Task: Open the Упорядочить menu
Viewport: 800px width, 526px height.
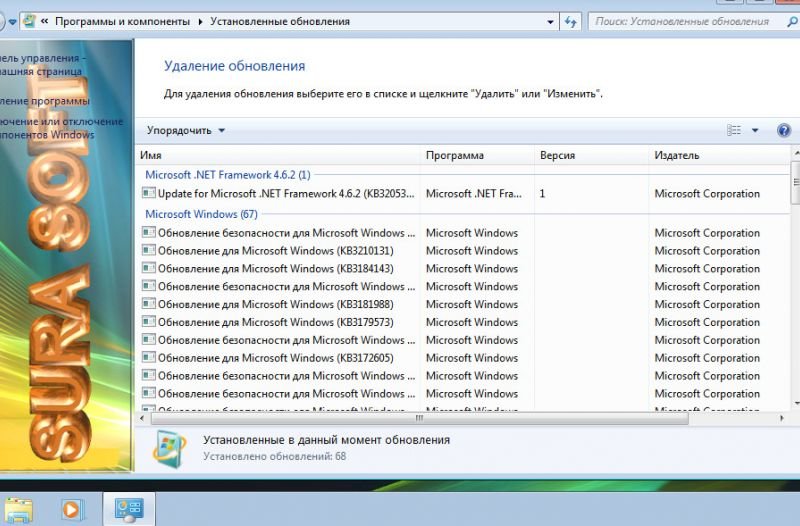Action: coord(186,131)
